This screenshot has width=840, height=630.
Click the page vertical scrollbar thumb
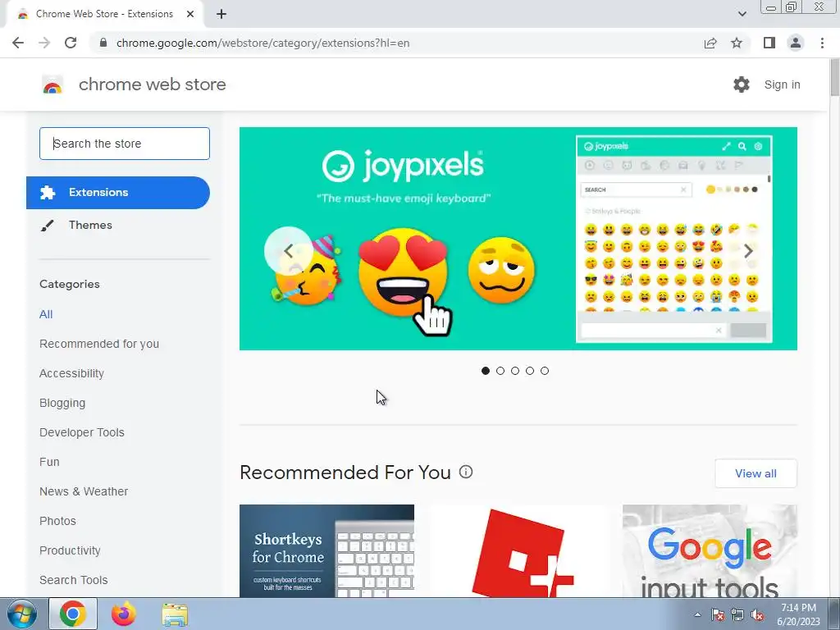pyautogui.click(x=834, y=78)
